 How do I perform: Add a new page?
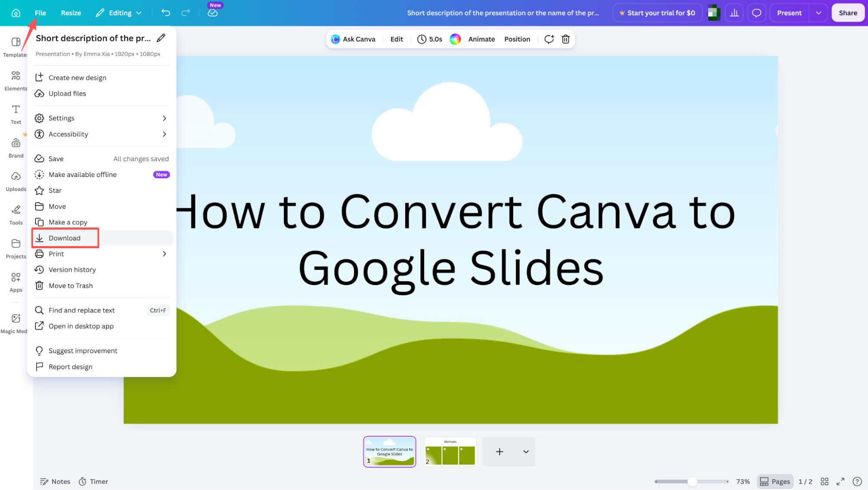tap(499, 452)
